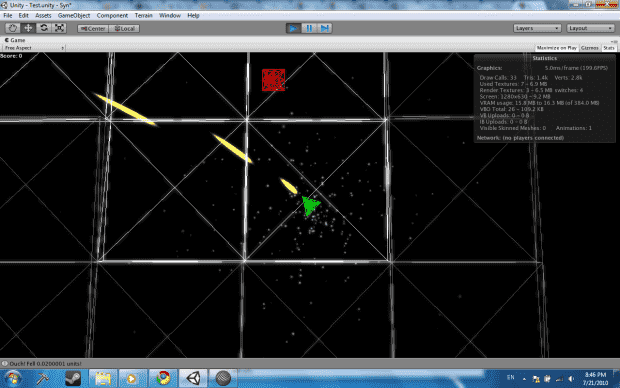Open the Terrain menu

click(x=144, y=15)
